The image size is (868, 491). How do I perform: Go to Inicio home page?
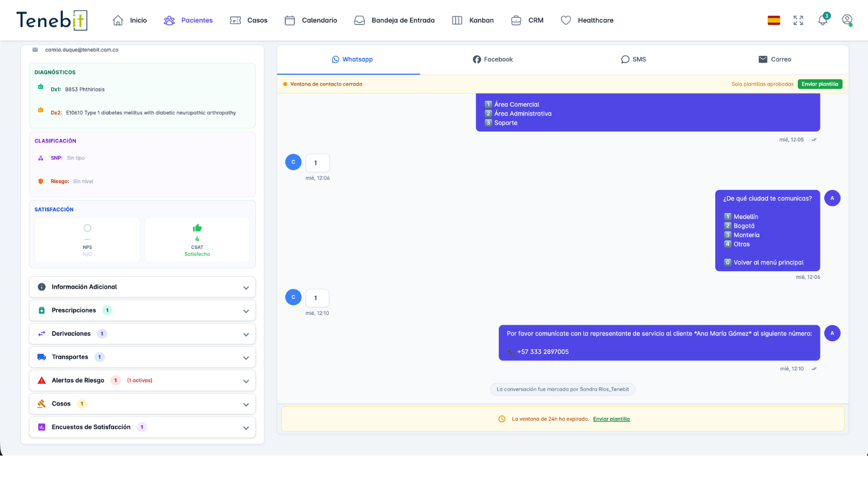click(129, 20)
